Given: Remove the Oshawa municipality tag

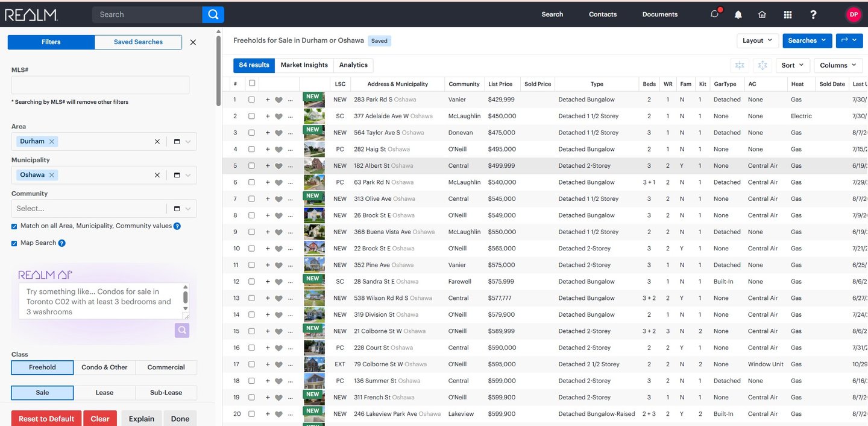Looking at the screenshot, I should 52,175.
